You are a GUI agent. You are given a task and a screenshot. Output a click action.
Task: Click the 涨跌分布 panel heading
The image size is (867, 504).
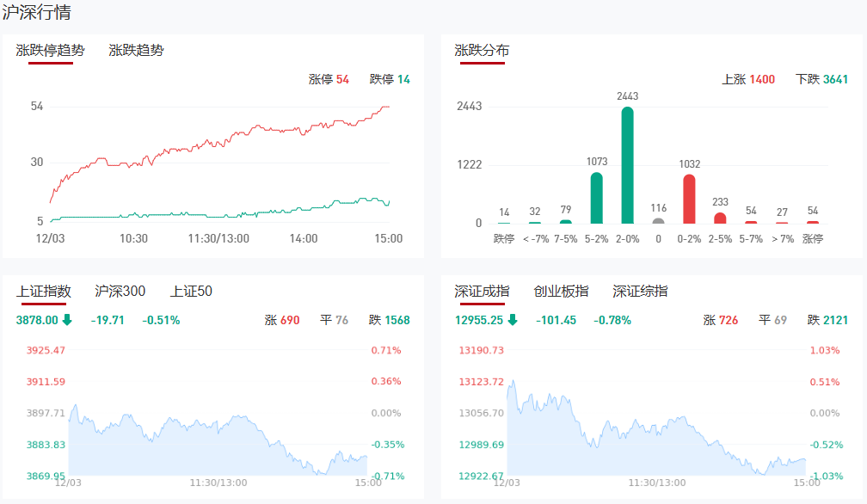482,50
